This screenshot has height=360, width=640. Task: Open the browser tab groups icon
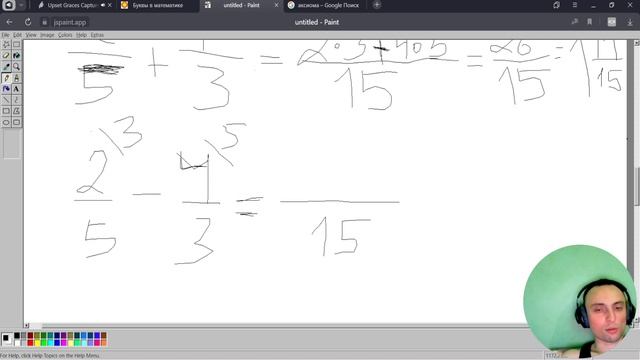556,5
